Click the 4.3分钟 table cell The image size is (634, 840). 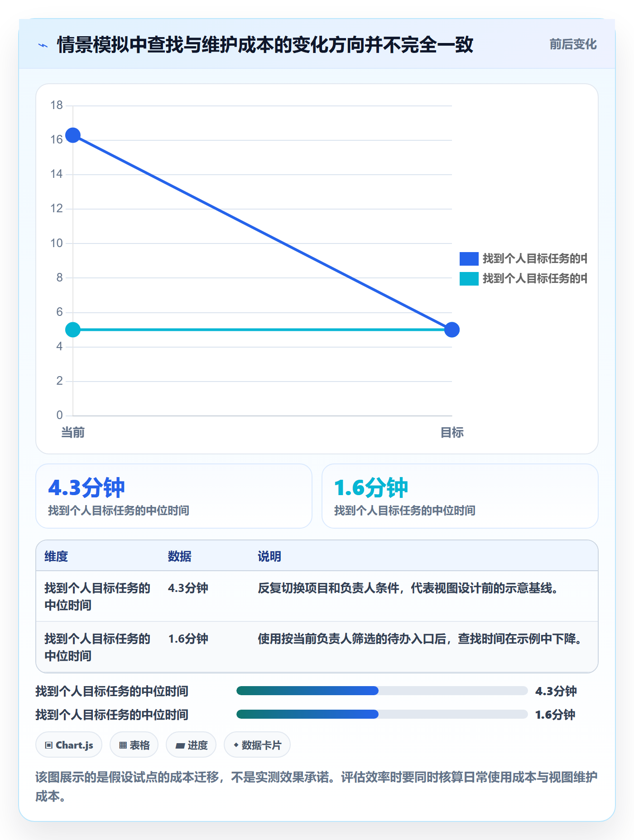click(x=188, y=588)
